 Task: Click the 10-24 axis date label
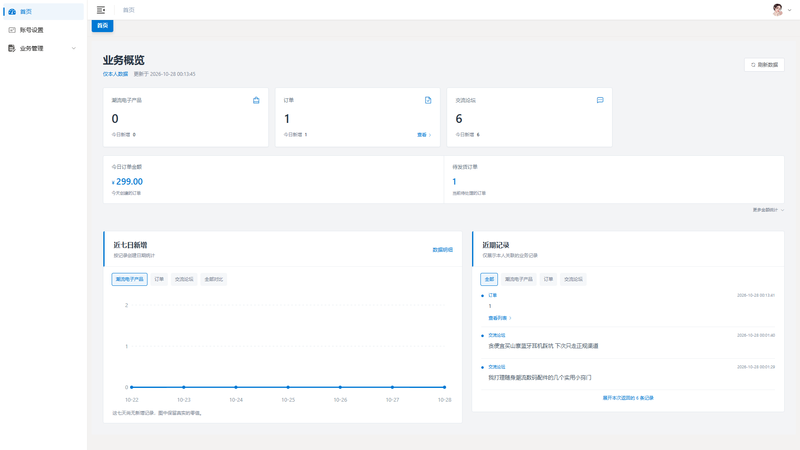[236, 400]
